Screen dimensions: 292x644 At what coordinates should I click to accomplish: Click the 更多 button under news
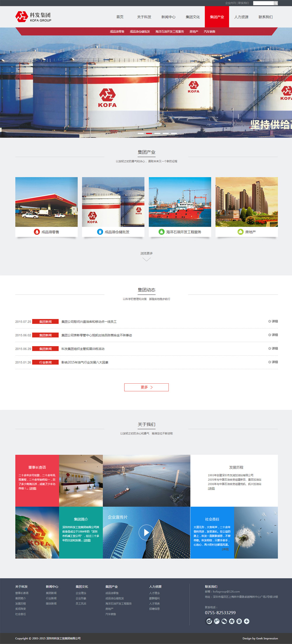tap(146, 387)
